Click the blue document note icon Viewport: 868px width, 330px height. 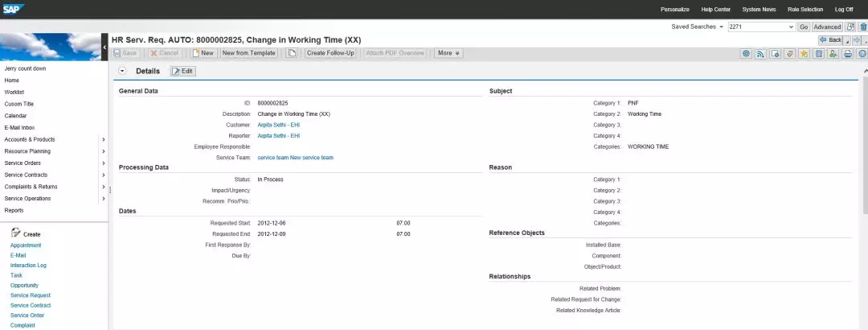pos(818,54)
